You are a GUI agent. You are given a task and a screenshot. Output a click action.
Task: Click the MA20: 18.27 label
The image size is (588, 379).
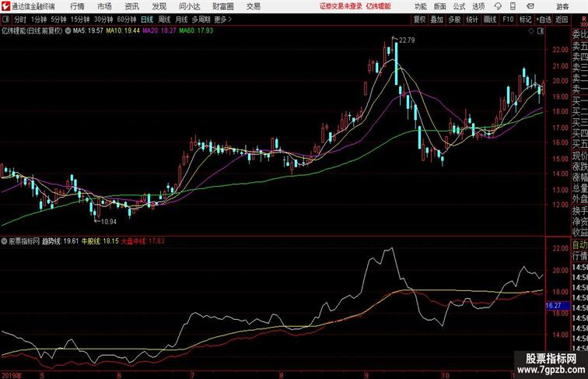[x=159, y=31]
